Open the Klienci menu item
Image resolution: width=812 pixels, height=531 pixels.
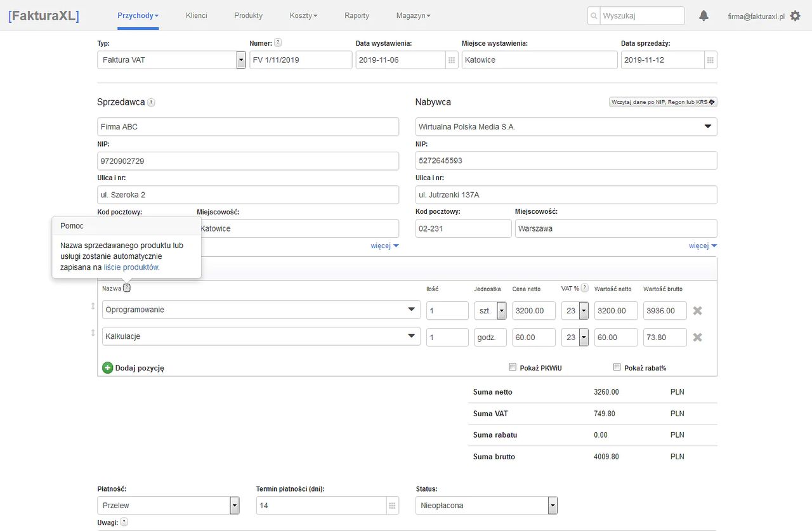point(196,15)
